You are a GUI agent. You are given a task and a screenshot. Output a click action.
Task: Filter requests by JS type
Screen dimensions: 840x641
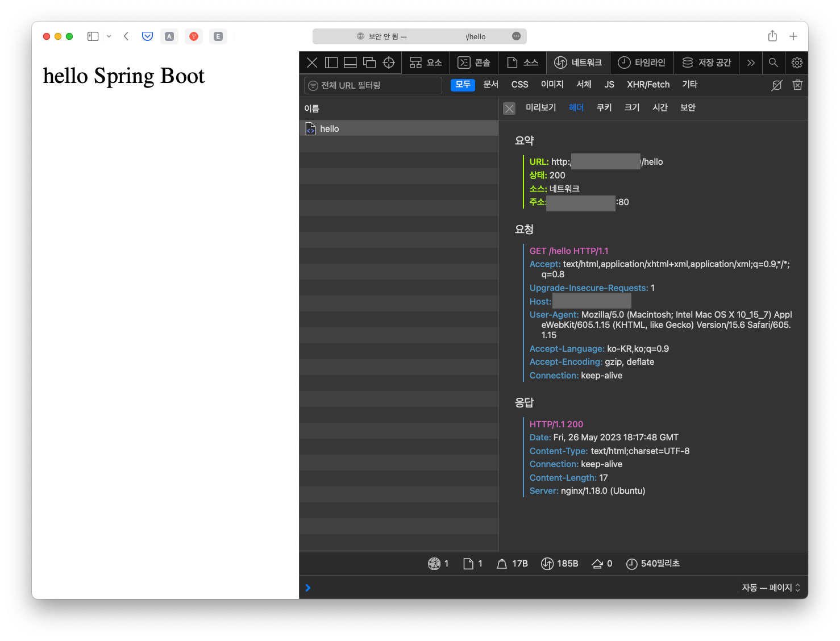(609, 85)
